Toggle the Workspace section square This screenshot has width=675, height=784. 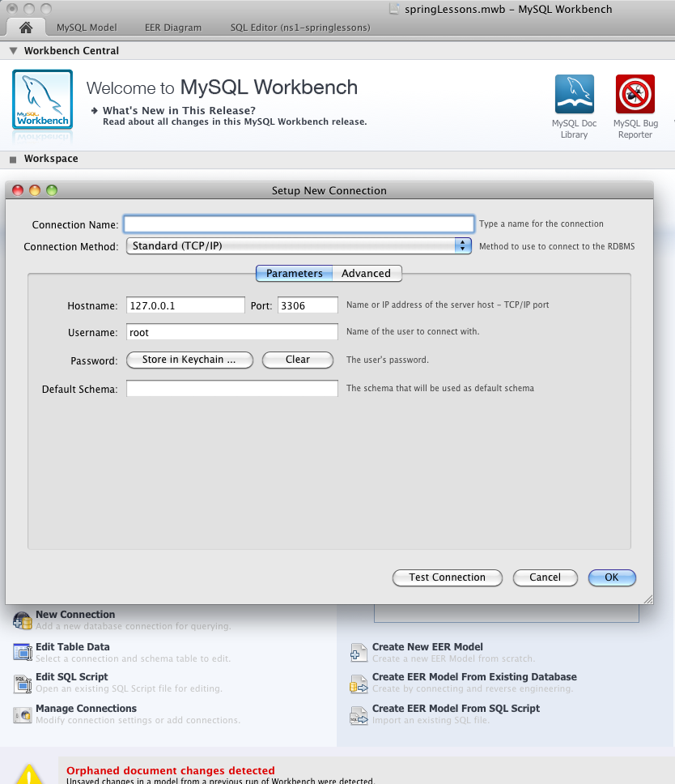tap(13, 160)
